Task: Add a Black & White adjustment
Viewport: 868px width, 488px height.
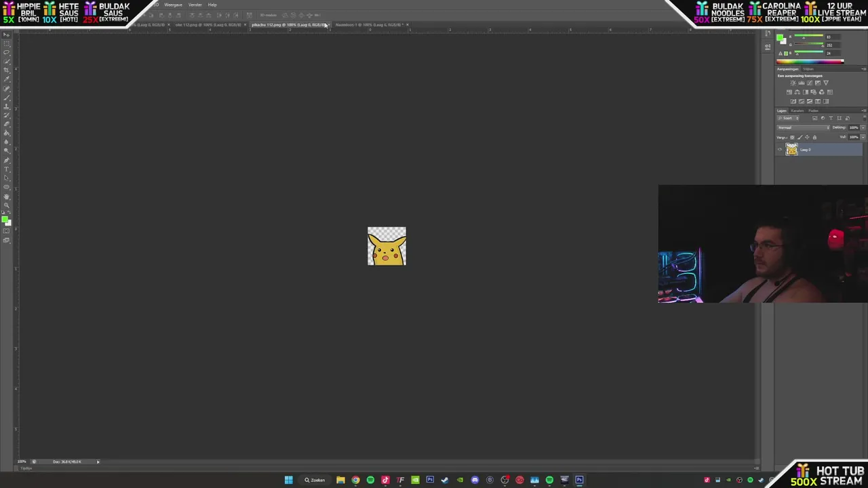Action: coord(806,92)
